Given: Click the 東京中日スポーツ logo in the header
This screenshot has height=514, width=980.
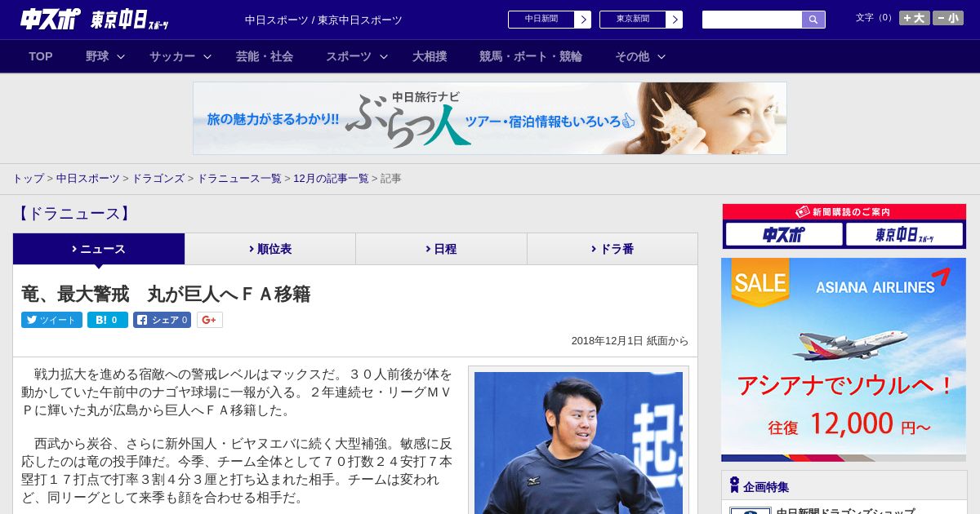Looking at the screenshot, I should (x=129, y=20).
